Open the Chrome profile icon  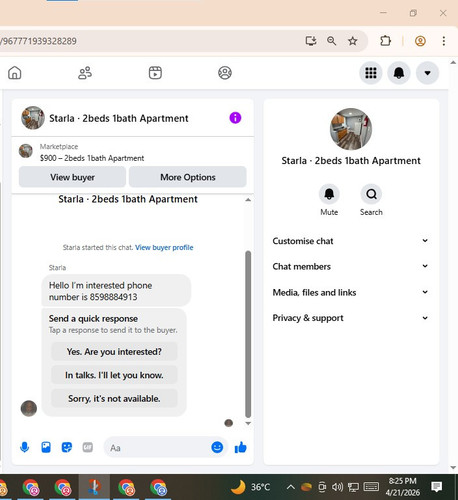[420, 41]
